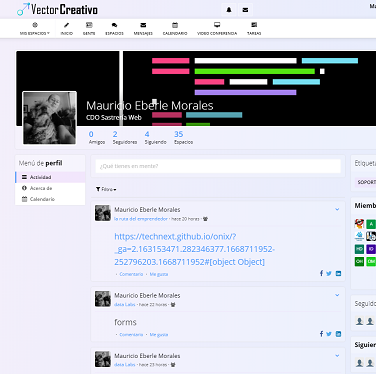This screenshot has height=376, width=376.
Task: Click Me gusta on the technext link post
Action: [159, 274]
